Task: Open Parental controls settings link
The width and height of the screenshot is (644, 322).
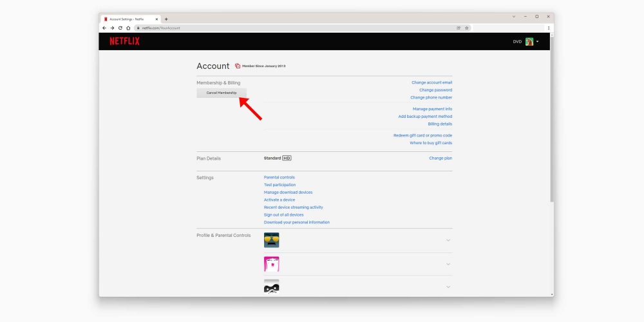Action: click(x=279, y=177)
